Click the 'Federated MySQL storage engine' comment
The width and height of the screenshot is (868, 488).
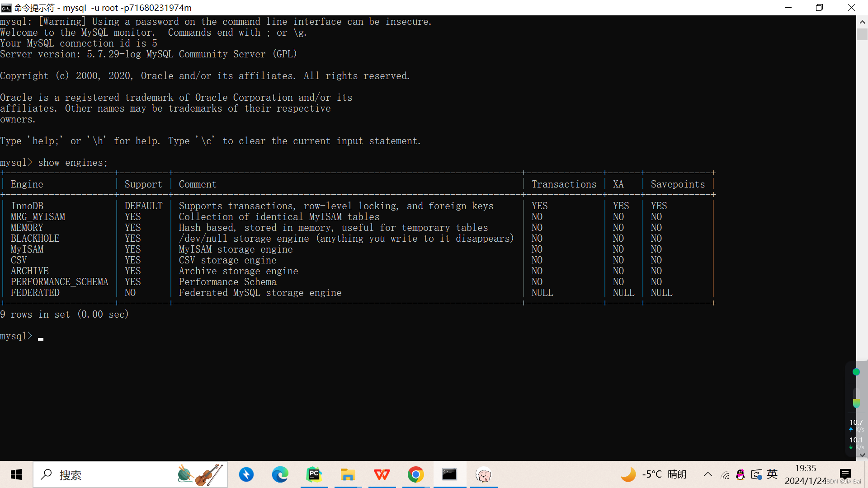260,293
